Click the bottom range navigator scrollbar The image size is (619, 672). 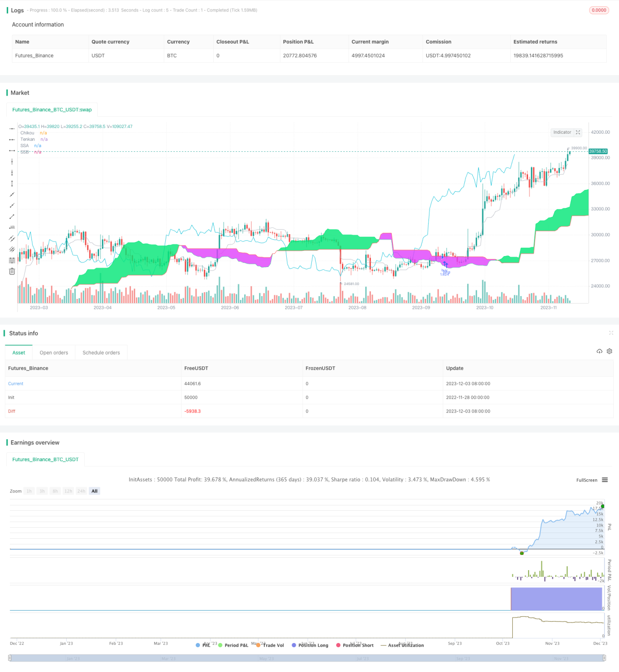(x=307, y=658)
